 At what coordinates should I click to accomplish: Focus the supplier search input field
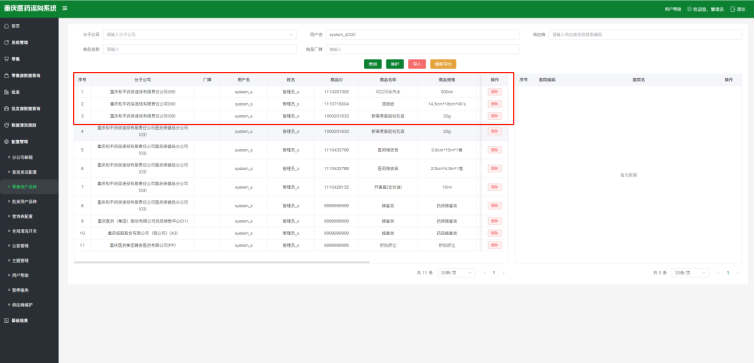645,35
